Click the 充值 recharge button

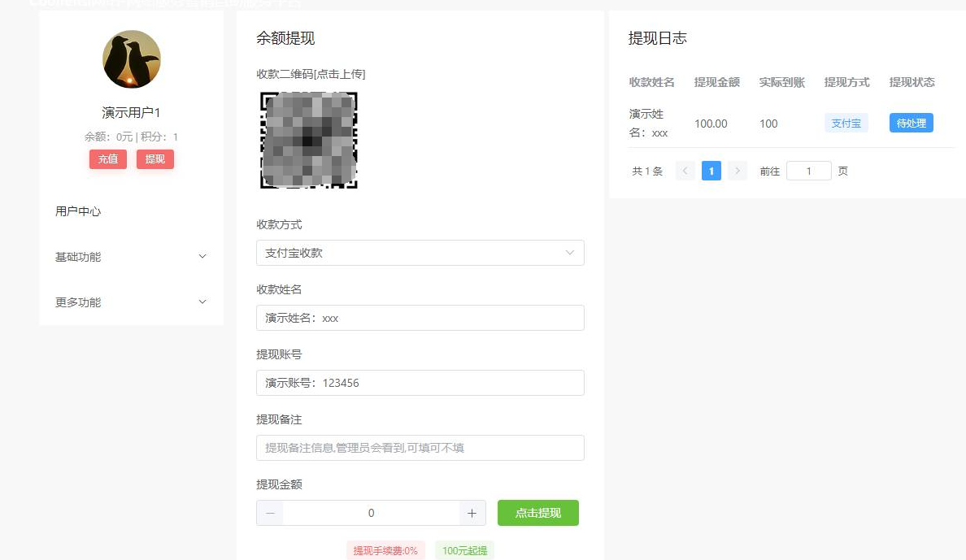(x=108, y=159)
